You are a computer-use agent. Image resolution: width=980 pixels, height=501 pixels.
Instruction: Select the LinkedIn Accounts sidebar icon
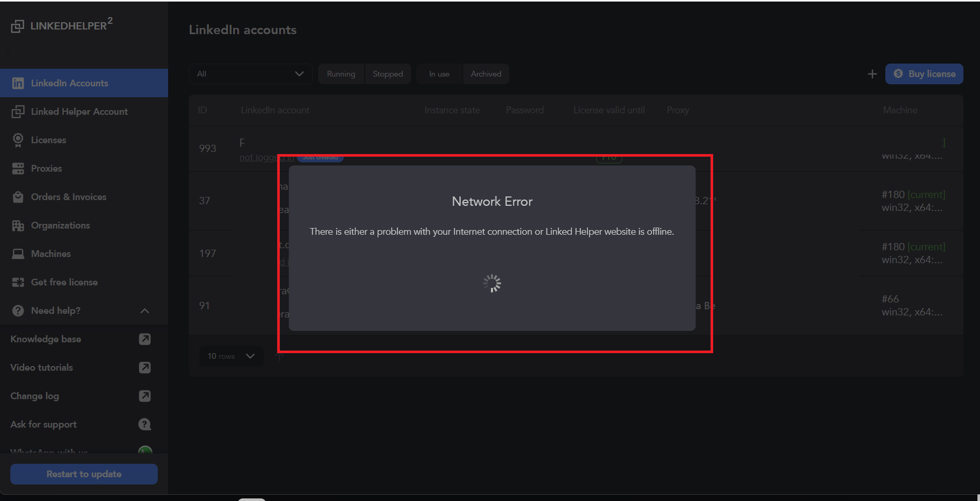click(18, 83)
